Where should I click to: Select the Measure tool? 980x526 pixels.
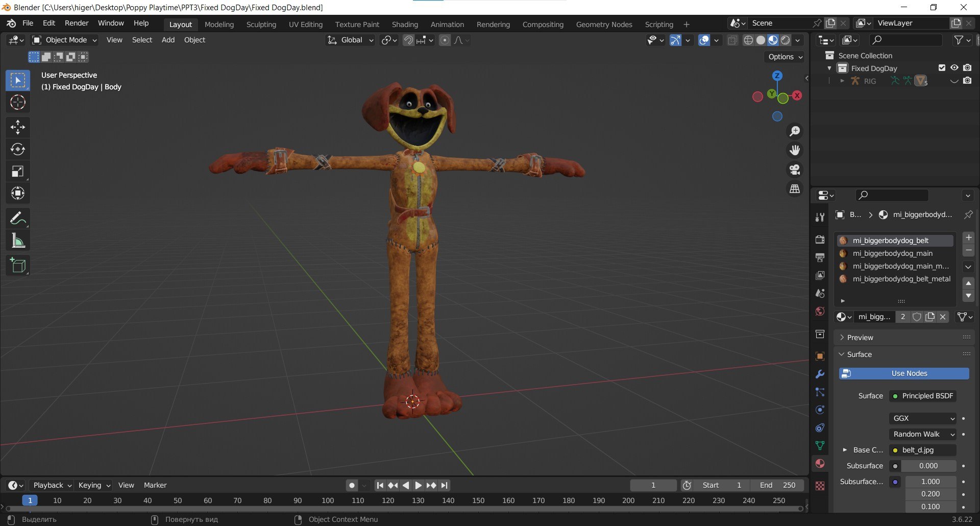coord(18,241)
